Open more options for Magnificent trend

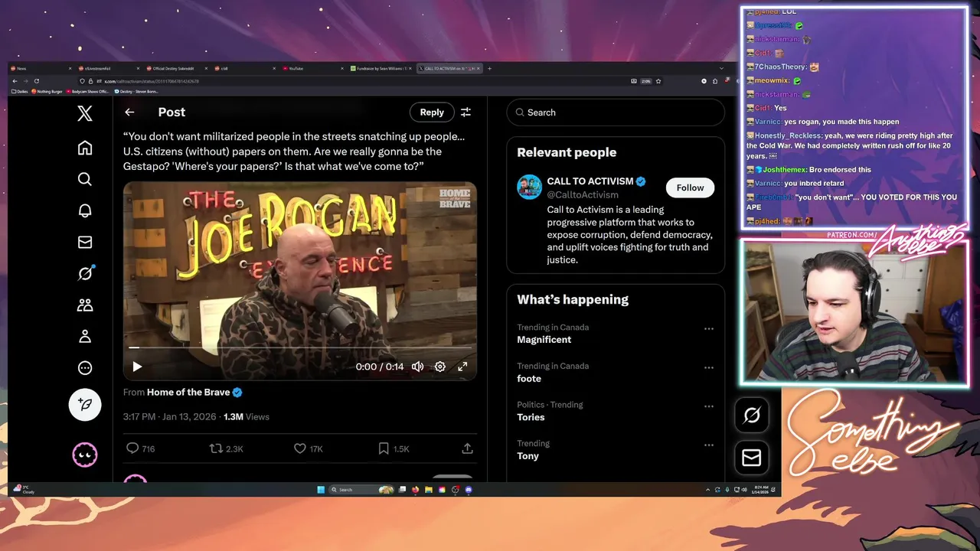[709, 329]
